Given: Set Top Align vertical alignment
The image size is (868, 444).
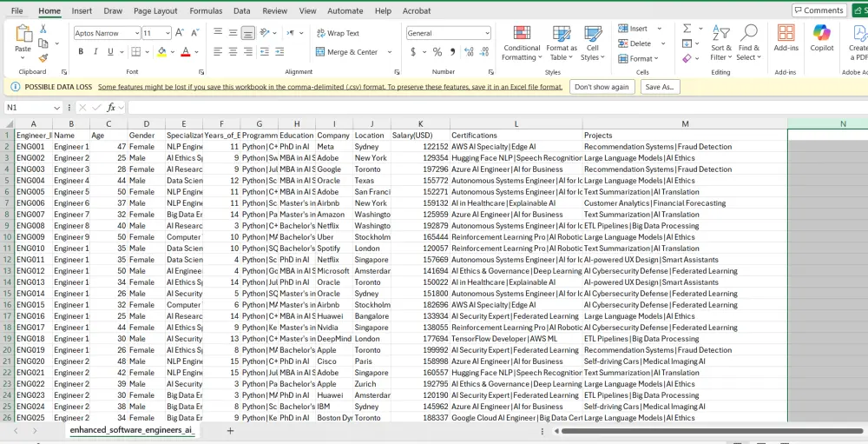Looking at the screenshot, I should click(218, 33).
